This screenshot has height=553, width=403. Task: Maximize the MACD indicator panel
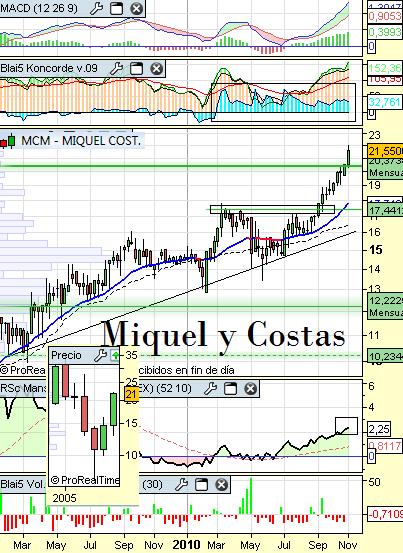click(116, 8)
